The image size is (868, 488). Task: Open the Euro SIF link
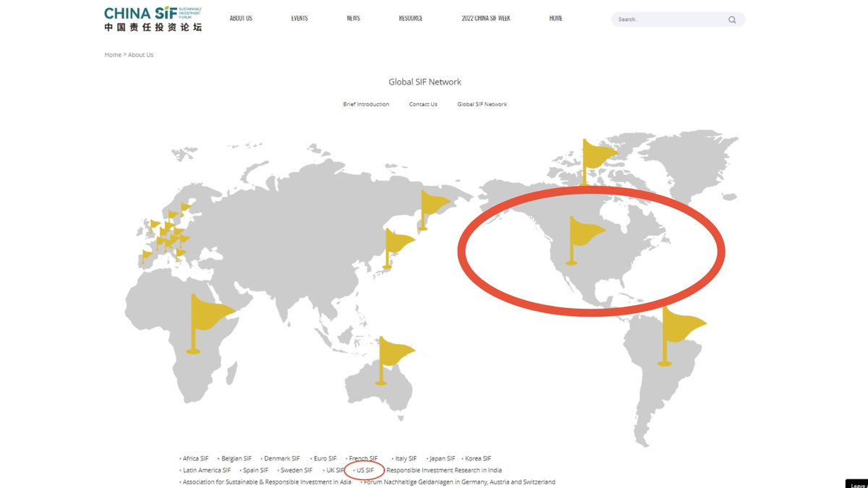pos(325,458)
